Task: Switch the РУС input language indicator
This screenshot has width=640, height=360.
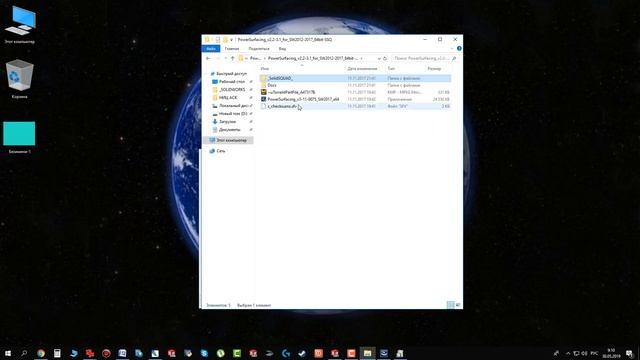Action: tap(594, 353)
